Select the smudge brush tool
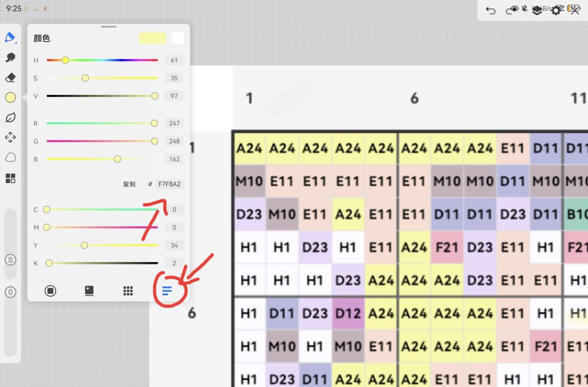This screenshot has height=387, width=588. [x=10, y=57]
